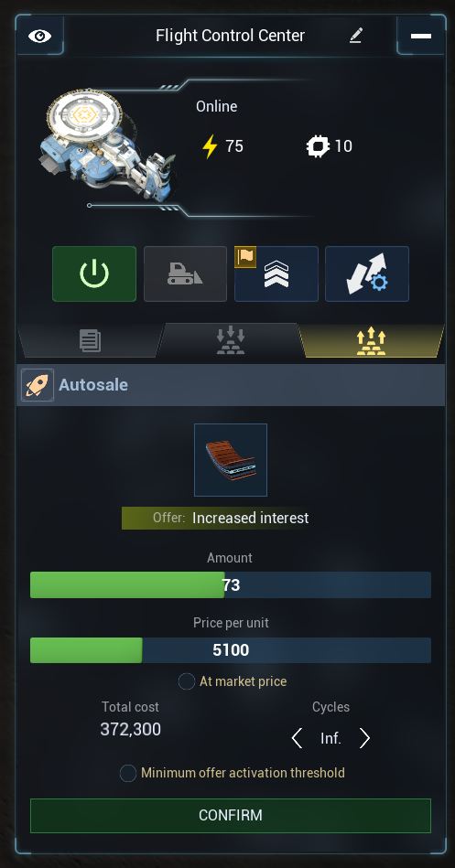Click the bulldozer demolish icon
The height and width of the screenshot is (868, 455).
coord(185,274)
